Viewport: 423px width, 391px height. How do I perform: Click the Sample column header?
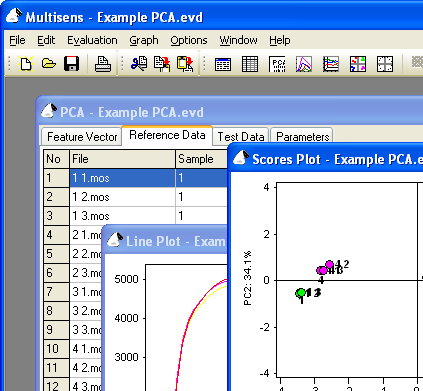tap(201, 159)
